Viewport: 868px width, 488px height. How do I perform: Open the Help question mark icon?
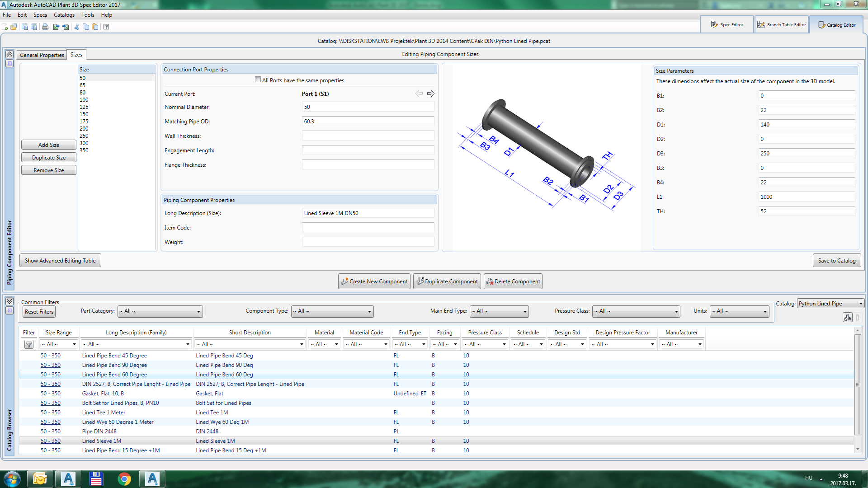click(106, 27)
